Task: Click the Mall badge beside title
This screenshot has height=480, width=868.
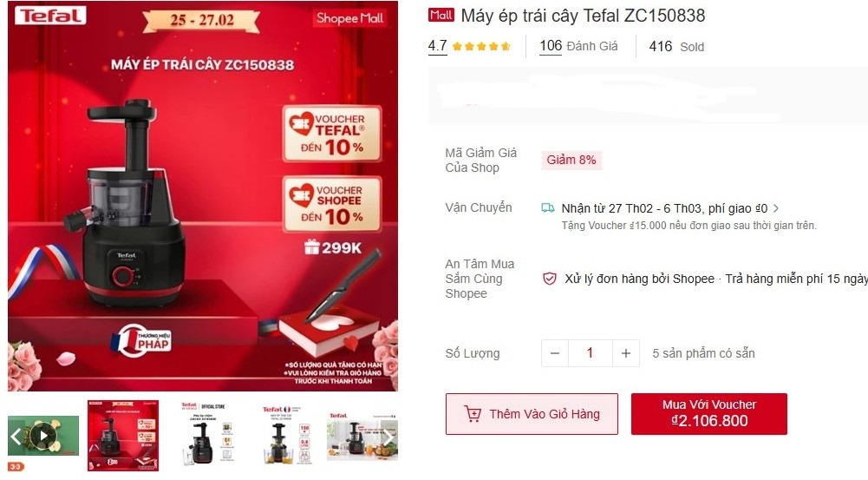Action: [441, 15]
